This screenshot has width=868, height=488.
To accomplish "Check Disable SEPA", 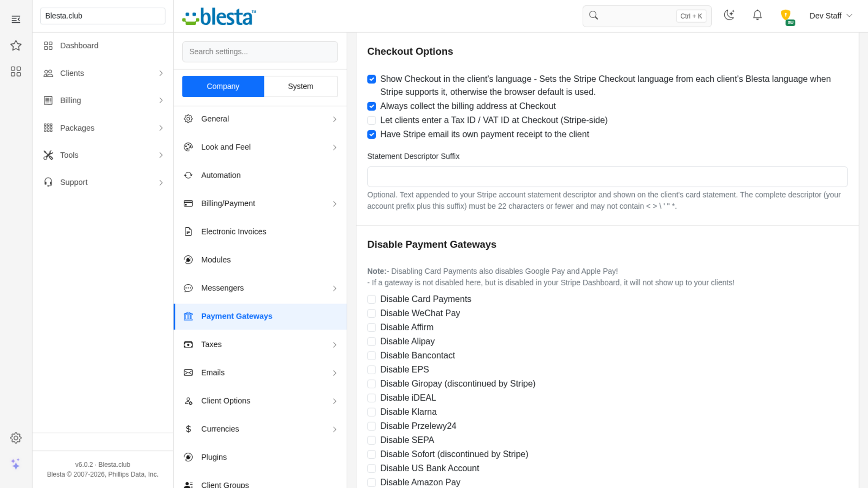I will point(372,440).
